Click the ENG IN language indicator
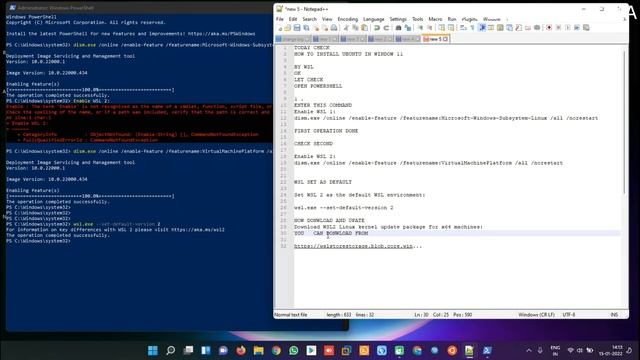Screen dimensions: 640x360 pyautogui.click(x=555, y=351)
